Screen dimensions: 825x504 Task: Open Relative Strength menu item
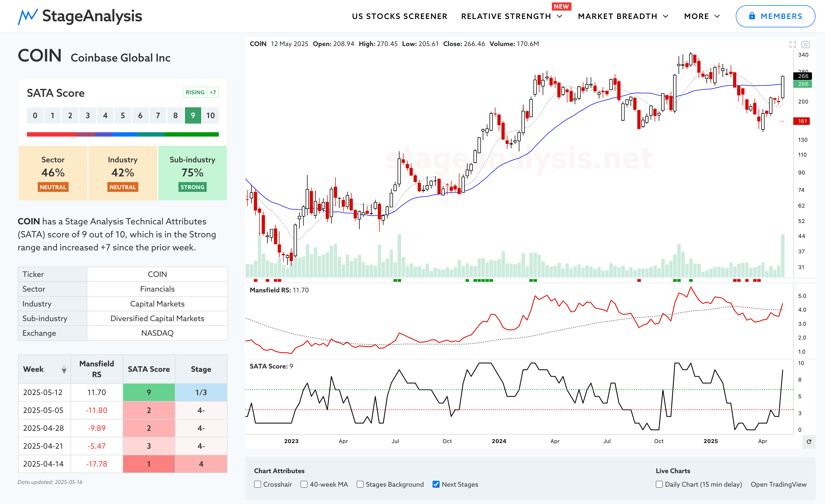point(506,16)
